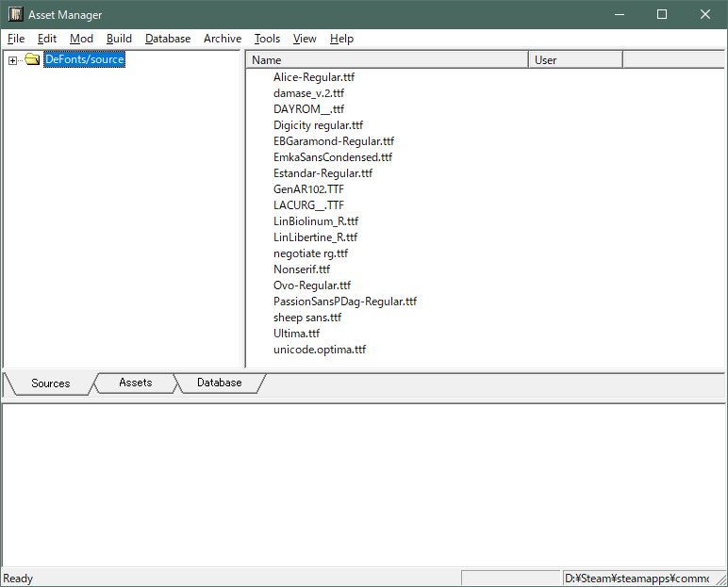Select the DeFonts/source folder label

84,59
